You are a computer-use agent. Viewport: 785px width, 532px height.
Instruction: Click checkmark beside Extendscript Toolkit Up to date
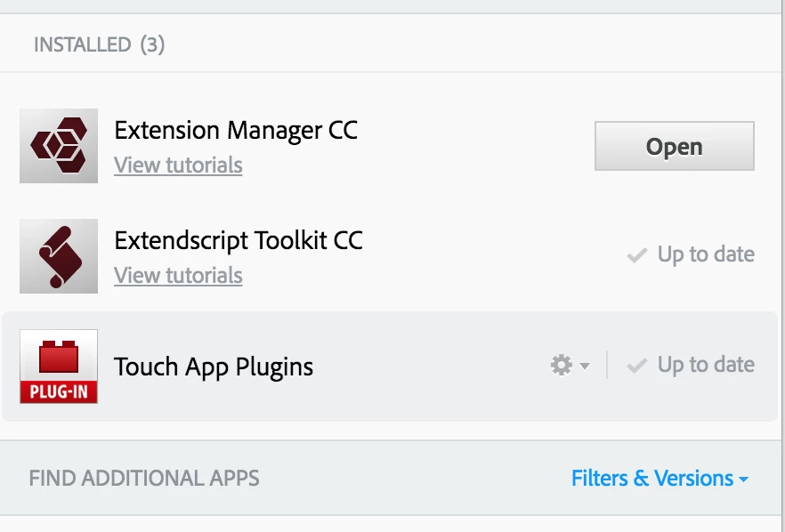636,255
